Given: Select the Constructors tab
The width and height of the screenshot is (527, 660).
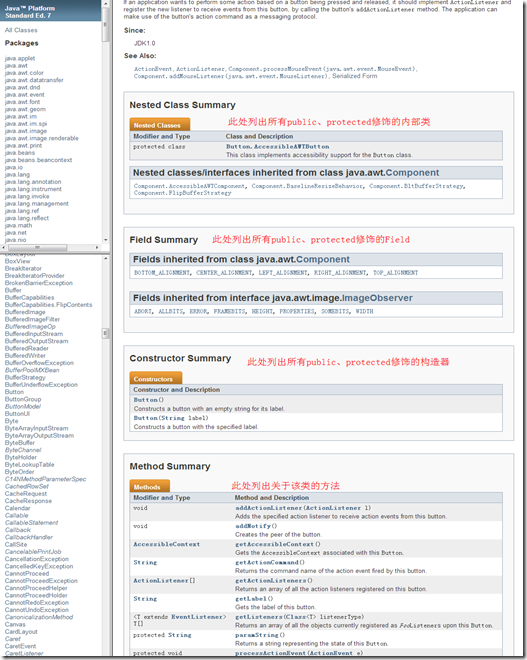Looking at the screenshot, I should tap(156, 378).
